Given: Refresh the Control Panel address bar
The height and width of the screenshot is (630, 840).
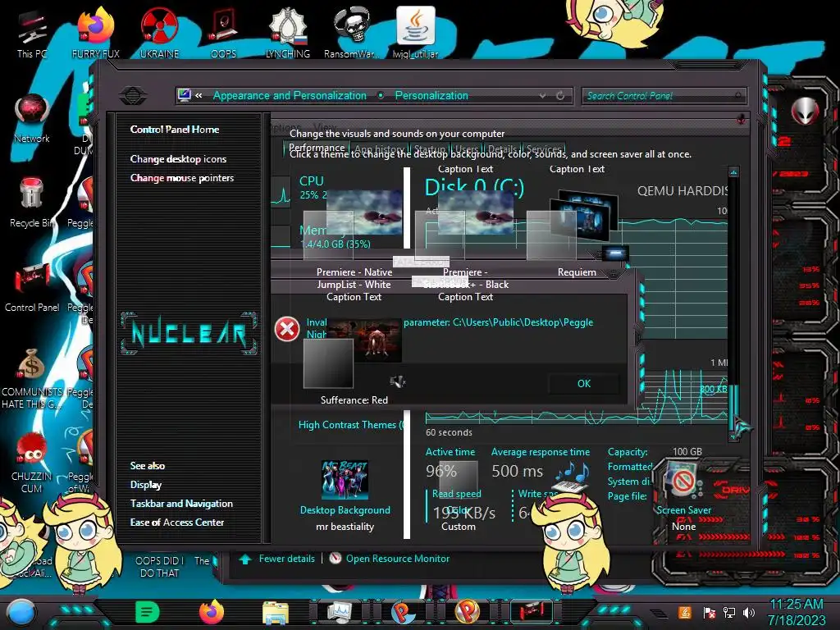Looking at the screenshot, I should (x=560, y=95).
